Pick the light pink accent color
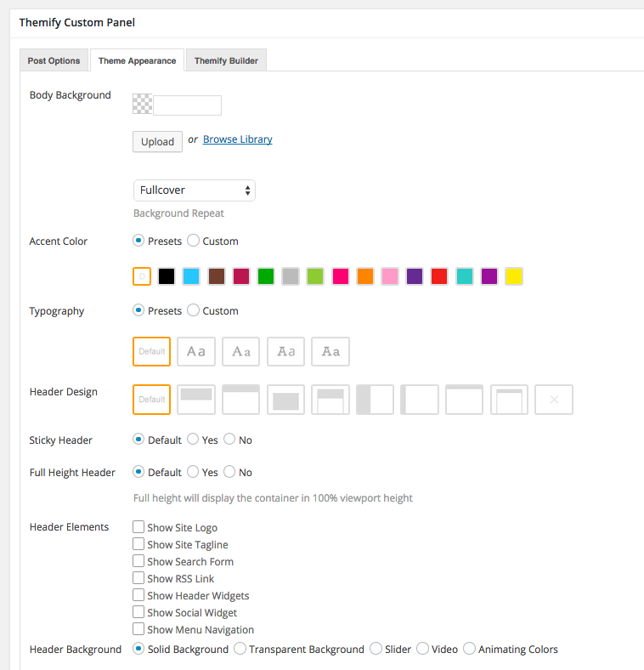 pos(390,276)
